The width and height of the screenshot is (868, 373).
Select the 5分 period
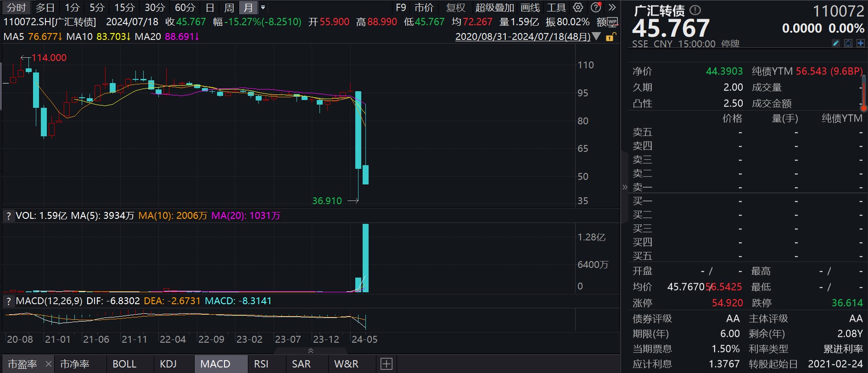97,7
